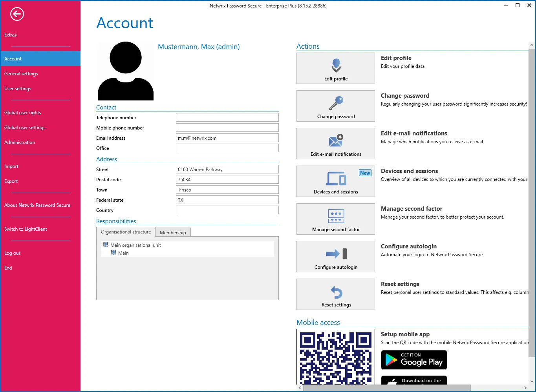
Task: Click the Office input field
Action: (x=227, y=148)
